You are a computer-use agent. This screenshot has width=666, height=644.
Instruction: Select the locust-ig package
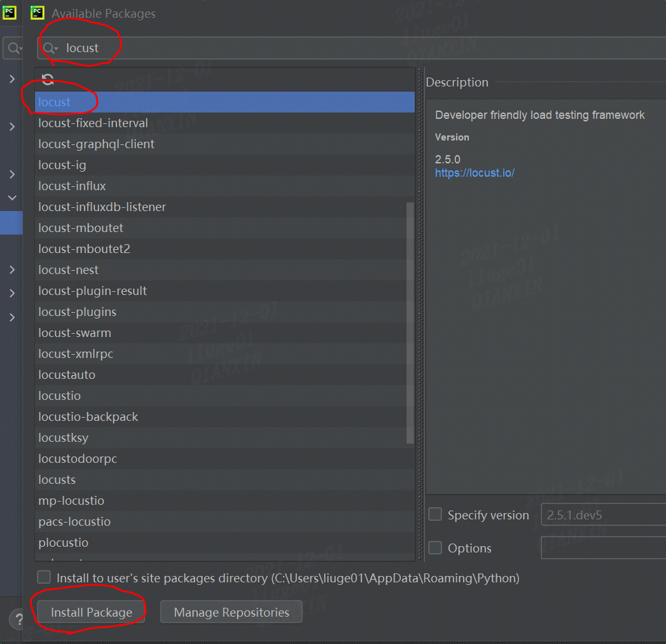[225, 165]
